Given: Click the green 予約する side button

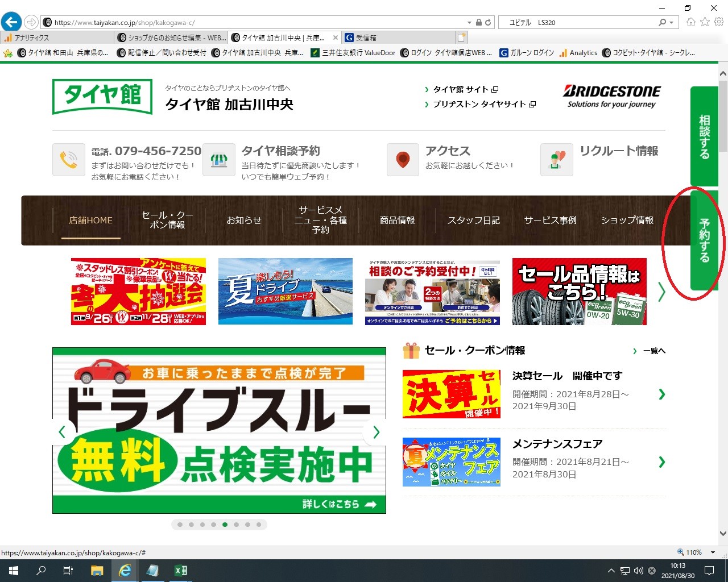Looking at the screenshot, I should coord(704,240).
